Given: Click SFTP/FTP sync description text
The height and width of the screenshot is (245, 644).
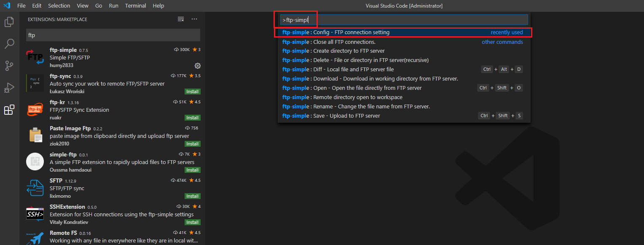Looking at the screenshot, I should click(x=67, y=188).
